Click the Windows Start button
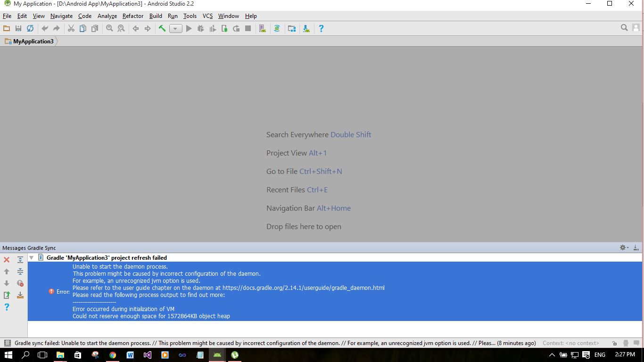Screen dimensions: 644x362 pos(8,354)
